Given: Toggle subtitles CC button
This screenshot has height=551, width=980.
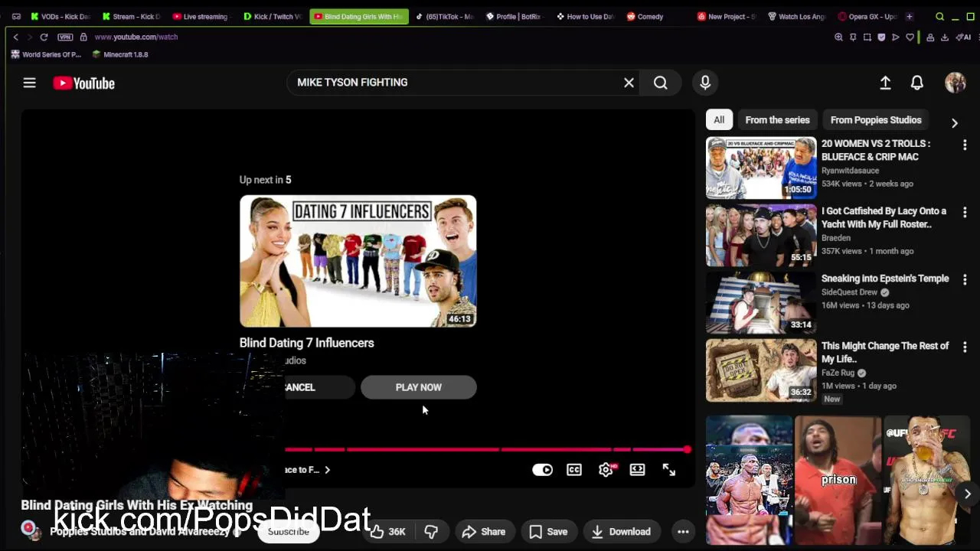Looking at the screenshot, I should [x=574, y=470].
